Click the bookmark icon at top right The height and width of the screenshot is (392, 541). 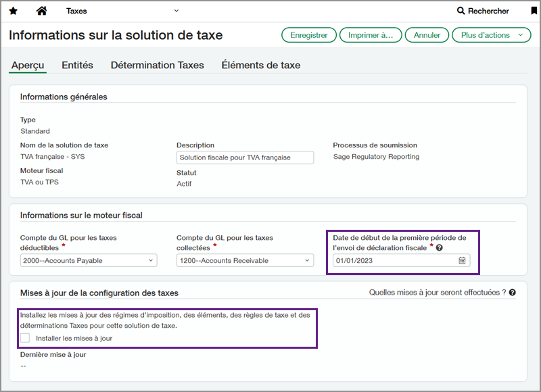tap(533, 10)
